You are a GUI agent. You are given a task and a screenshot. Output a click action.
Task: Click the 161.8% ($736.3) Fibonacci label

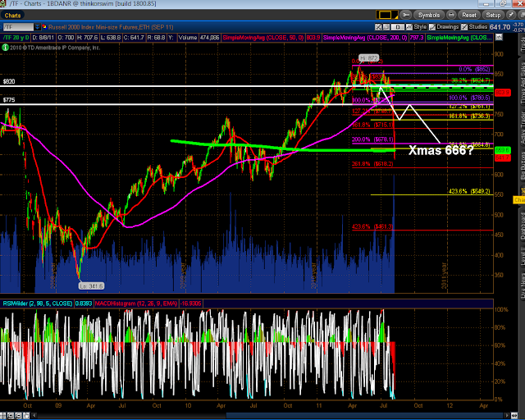click(x=469, y=116)
